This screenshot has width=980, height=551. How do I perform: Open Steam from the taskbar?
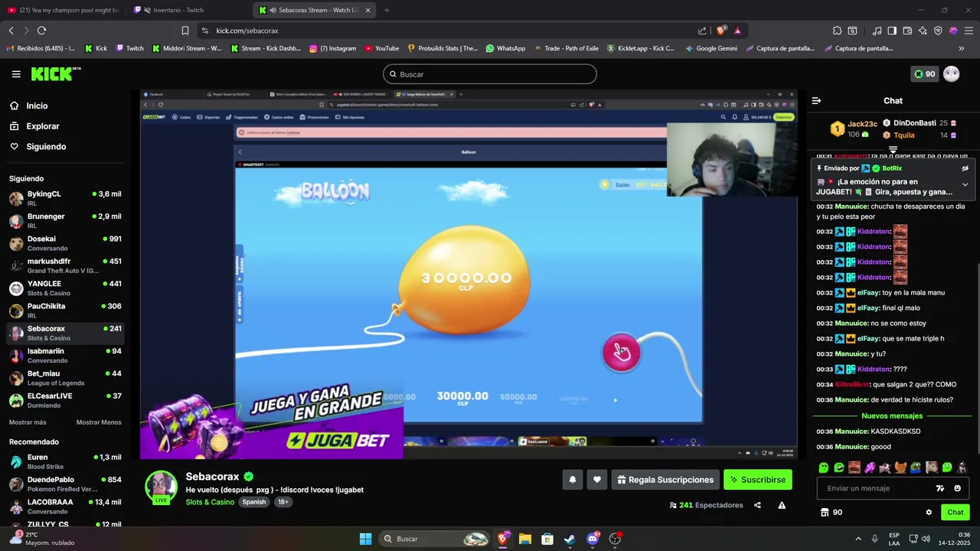(570, 539)
